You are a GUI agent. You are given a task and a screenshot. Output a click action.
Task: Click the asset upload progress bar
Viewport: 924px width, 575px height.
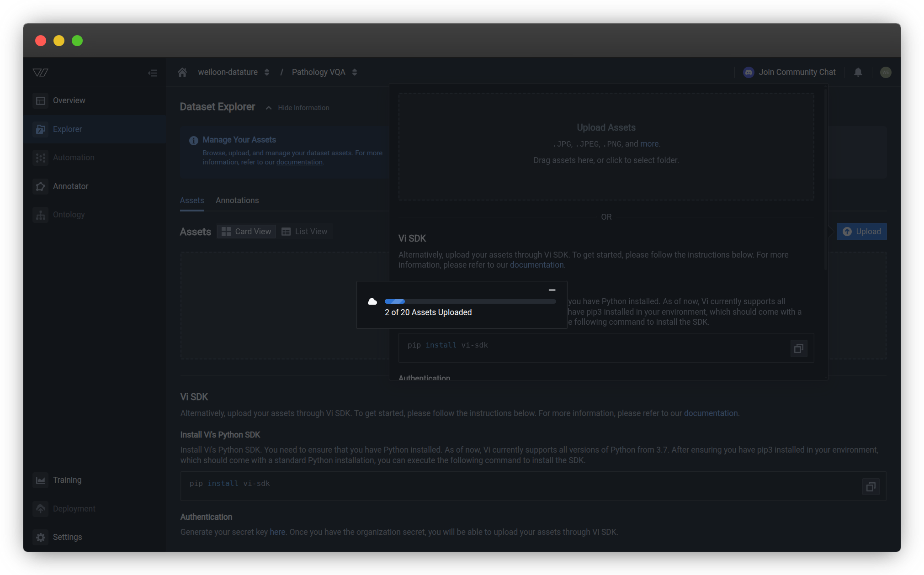[470, 301]
